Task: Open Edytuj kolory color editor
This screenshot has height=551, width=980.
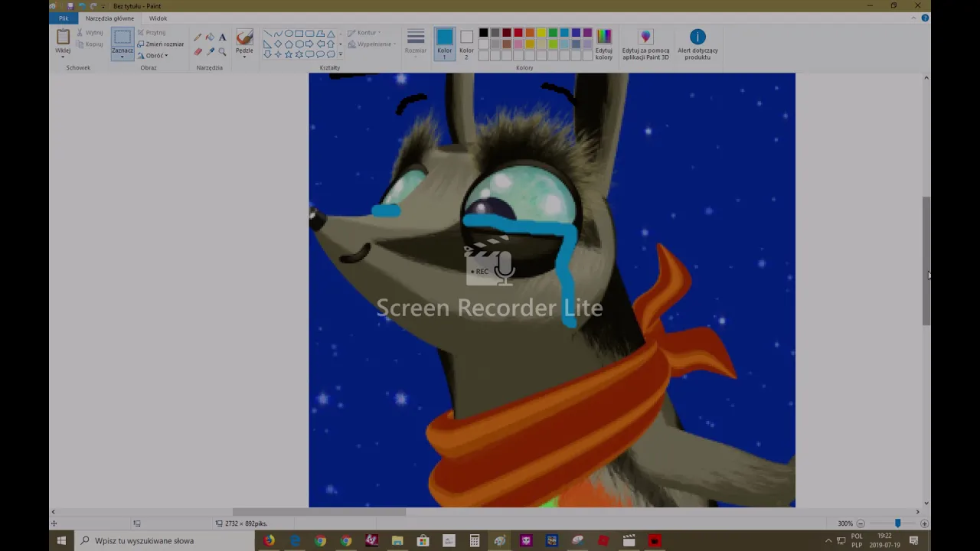Action: pos(604,44)
